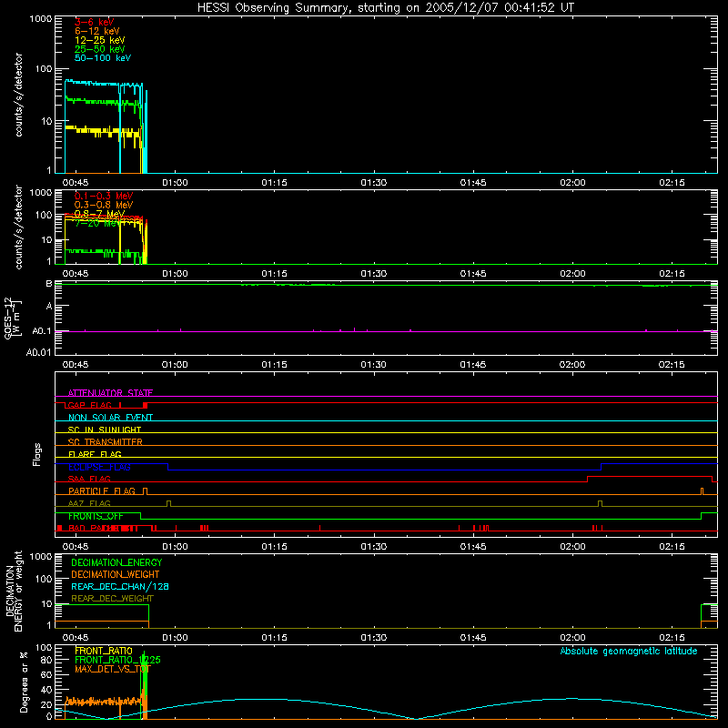The height and width of the screenshot is (728, 728).
Task: Click the A0.01 level label on GOES axis
Action: pos(38,352)
